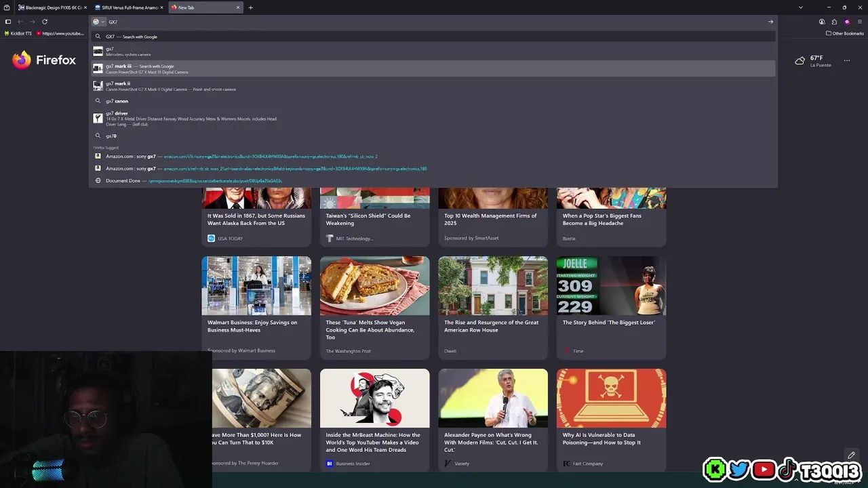Open the Extensions puzzle icon
Screen dimensions: 868x488
(834, 22)
